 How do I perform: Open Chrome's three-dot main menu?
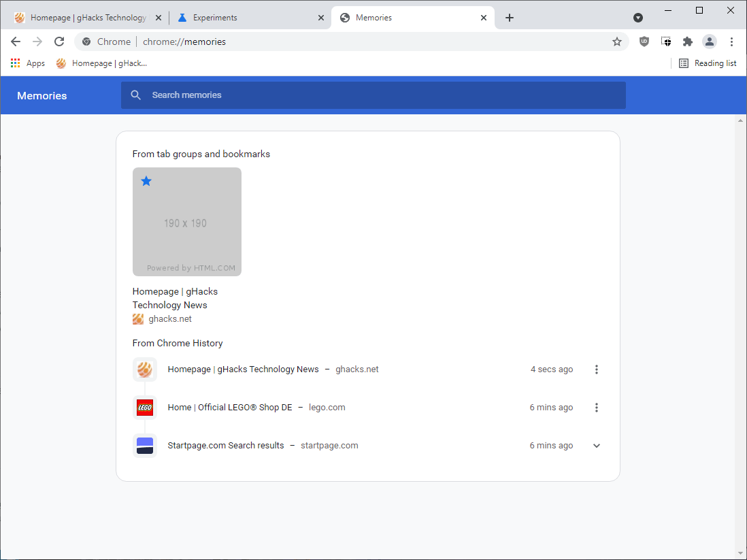(x=731, y=42)
